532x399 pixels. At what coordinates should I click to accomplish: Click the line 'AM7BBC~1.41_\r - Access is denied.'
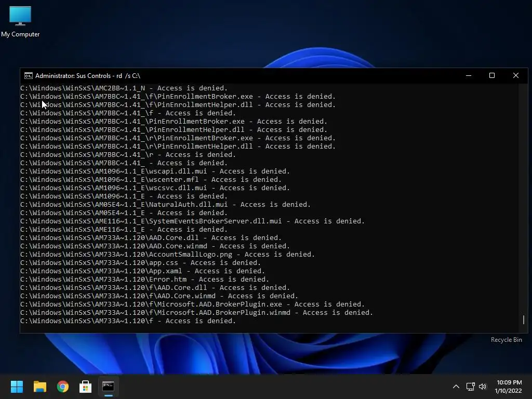point(128,155)
